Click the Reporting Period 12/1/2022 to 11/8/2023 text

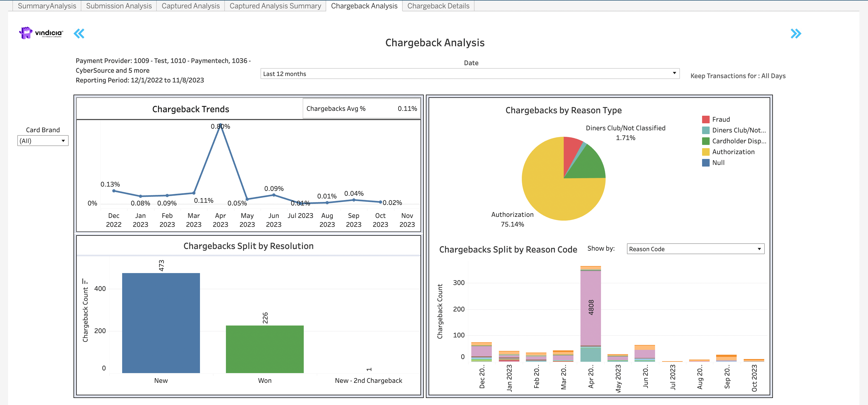pyautogui.click(x=140, y=80)
